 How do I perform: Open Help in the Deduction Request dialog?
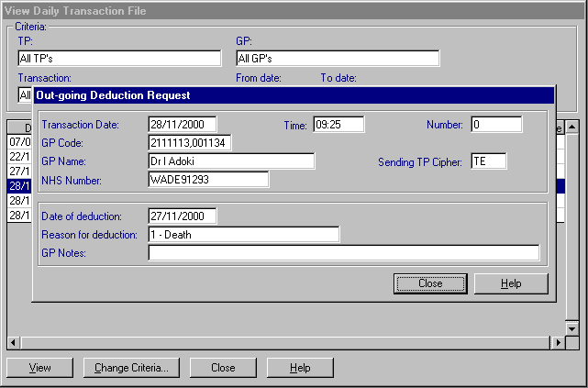(511, 283)
